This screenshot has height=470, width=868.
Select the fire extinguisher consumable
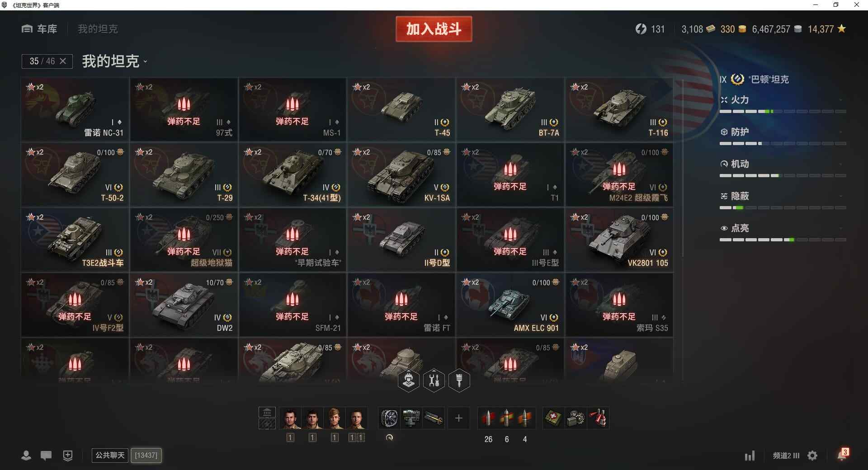[x=599, y=418]
